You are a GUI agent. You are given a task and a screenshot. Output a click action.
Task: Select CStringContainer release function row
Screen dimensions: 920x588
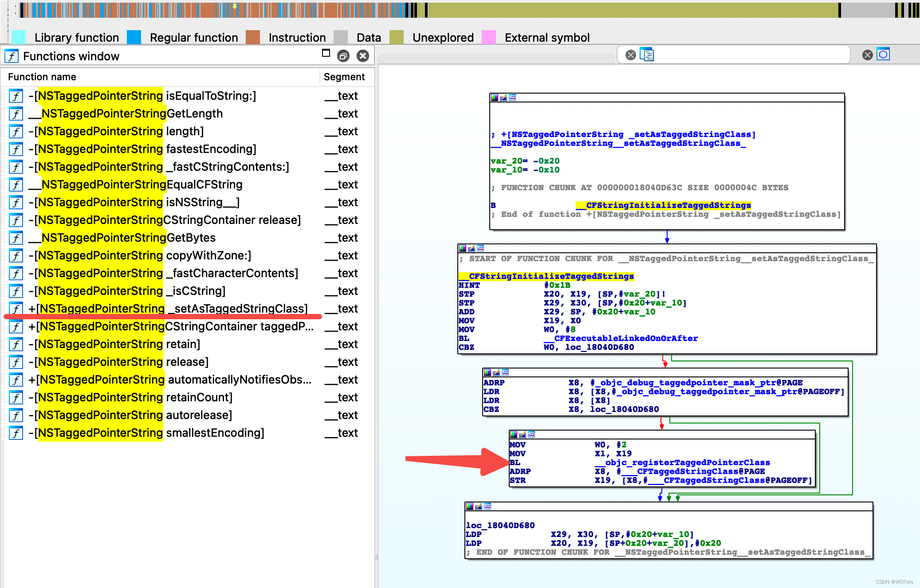(188, 220)
